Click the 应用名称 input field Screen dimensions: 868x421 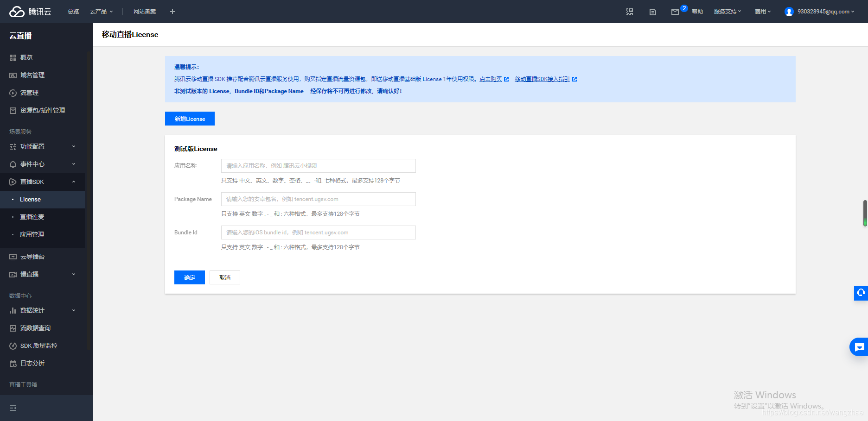[318, 166]
